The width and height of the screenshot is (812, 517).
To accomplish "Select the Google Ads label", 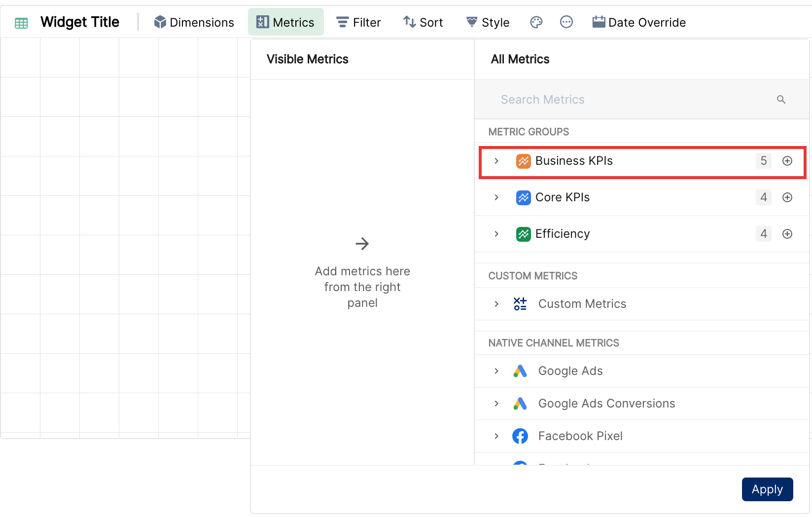I will tap(570, 371).
